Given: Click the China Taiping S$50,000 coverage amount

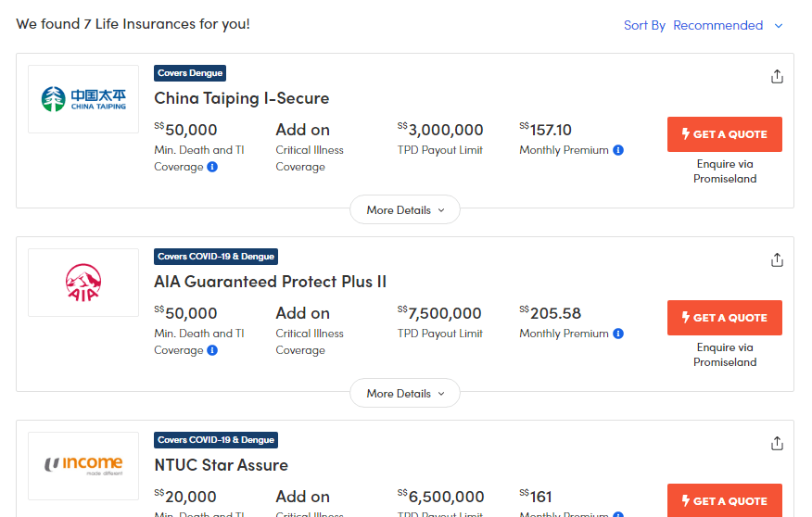Looking at the screenshot, I should tap(185, 130).
